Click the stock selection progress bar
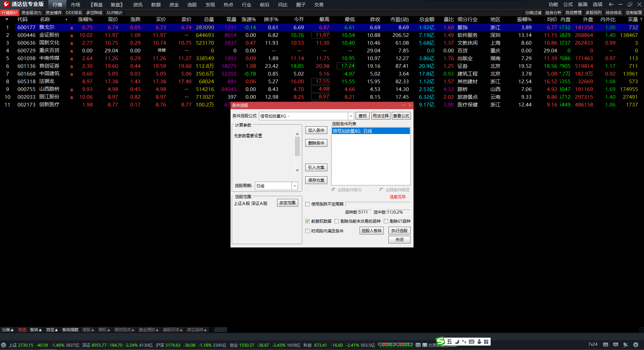This screenshot has height=350, width=644. pyautogui.click(x=378, y=204)
